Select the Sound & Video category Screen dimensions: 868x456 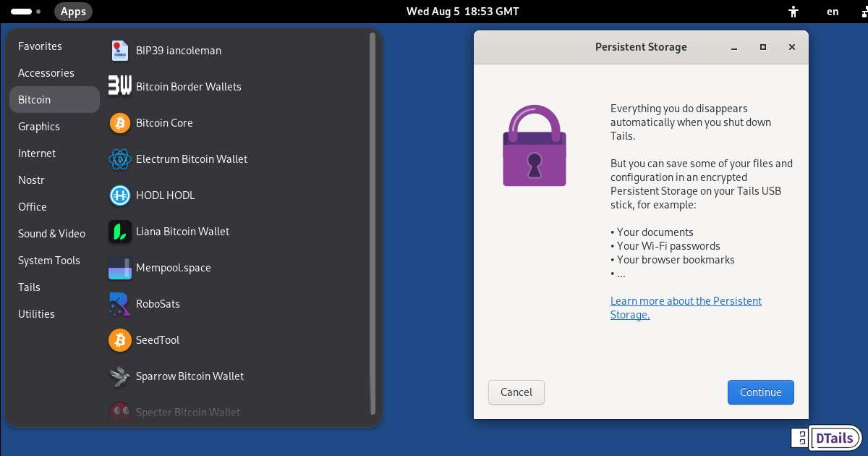(54, 234)
